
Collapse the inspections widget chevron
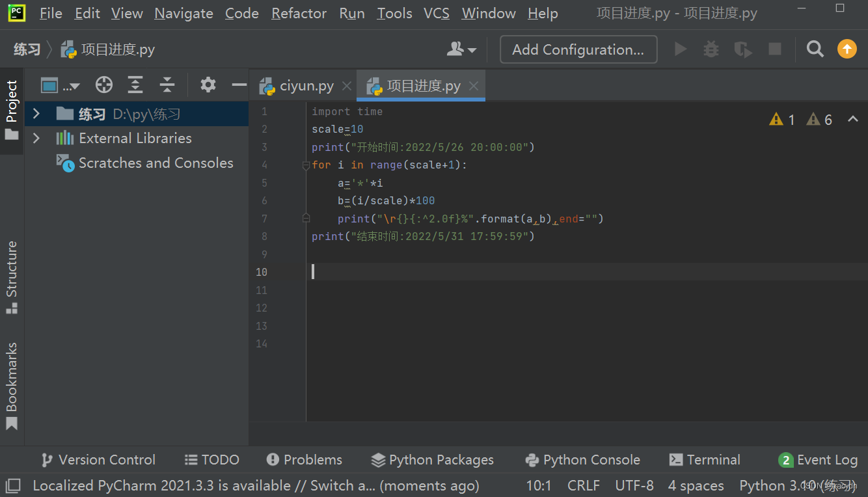tap(852, 119)
